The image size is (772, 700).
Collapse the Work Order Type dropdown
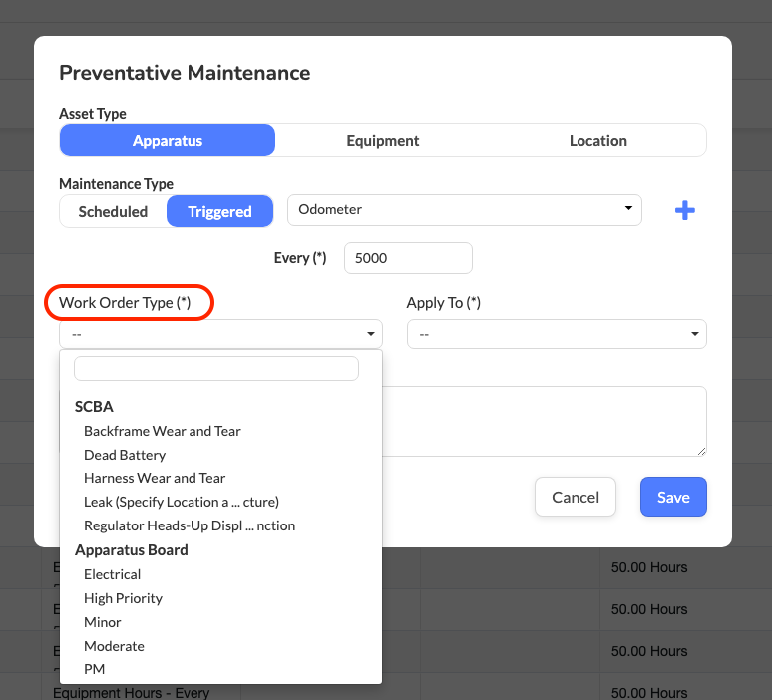[220, 334]
